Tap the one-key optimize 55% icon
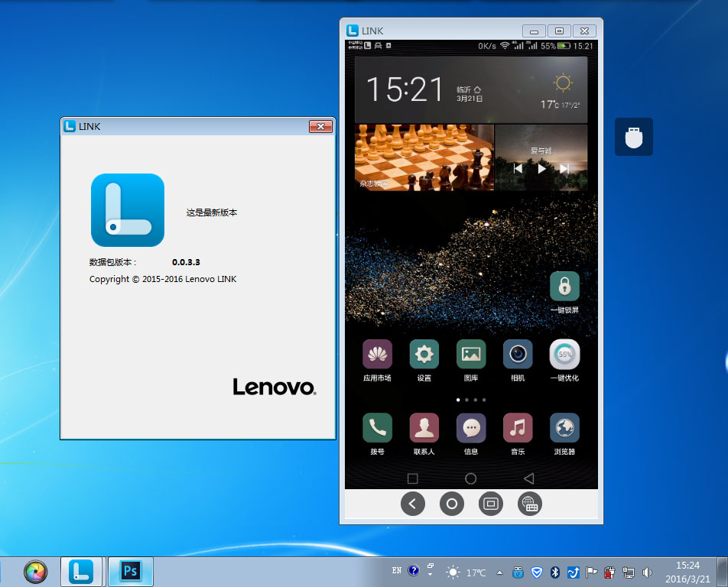 coord(564,355)
